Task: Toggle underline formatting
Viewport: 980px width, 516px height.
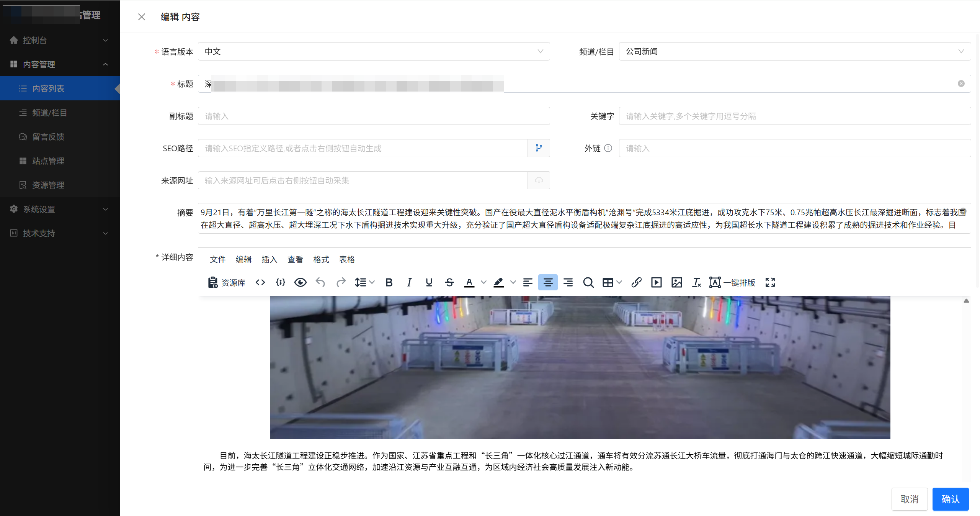Action: pos(429,283)
